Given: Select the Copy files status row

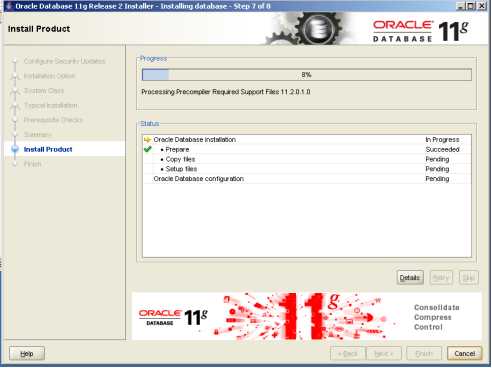Looking at the screenshot, I should [307, 159].
